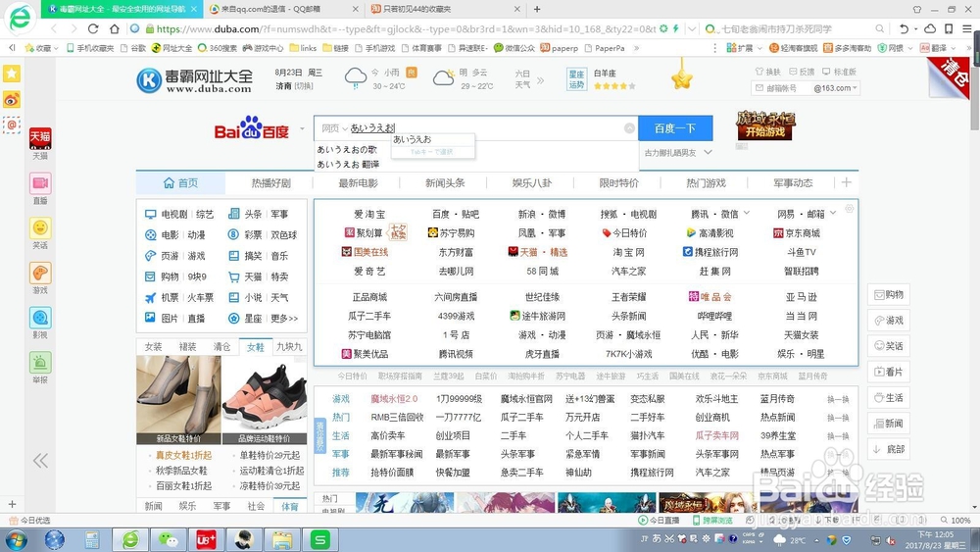Expand the 腾讯·微信 dropdown arrow
Screen dimensions: 980x552
(x=747, y=213)
